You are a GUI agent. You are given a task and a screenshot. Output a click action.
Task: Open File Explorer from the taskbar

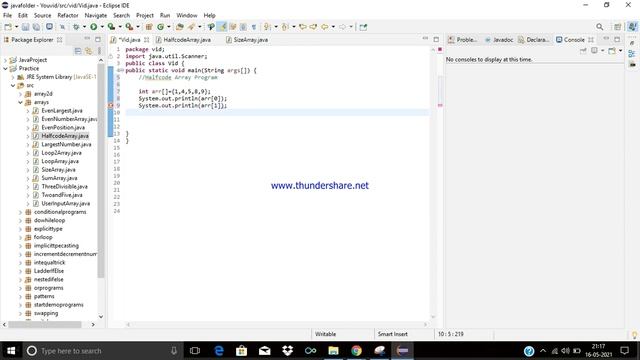pos(333,351)
